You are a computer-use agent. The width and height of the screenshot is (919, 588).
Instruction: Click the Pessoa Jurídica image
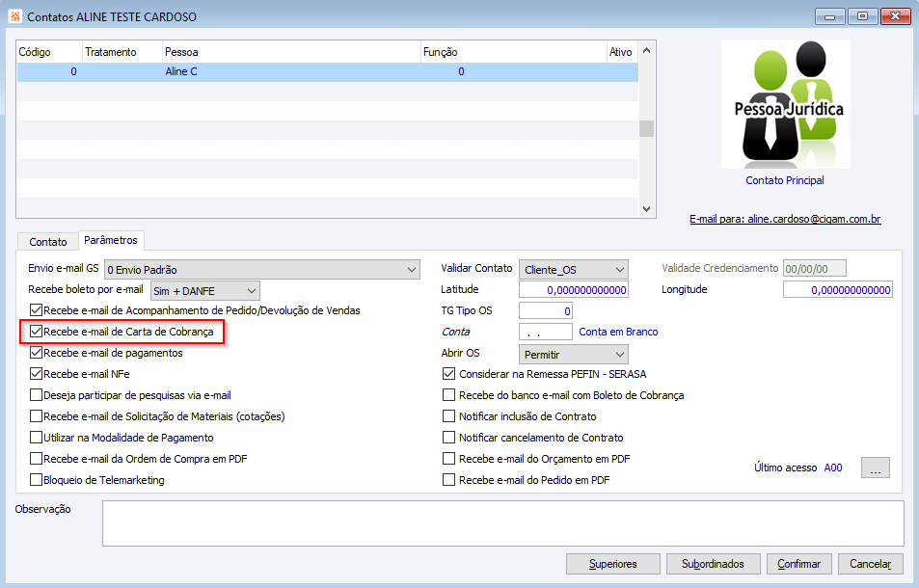pos(785,104)
